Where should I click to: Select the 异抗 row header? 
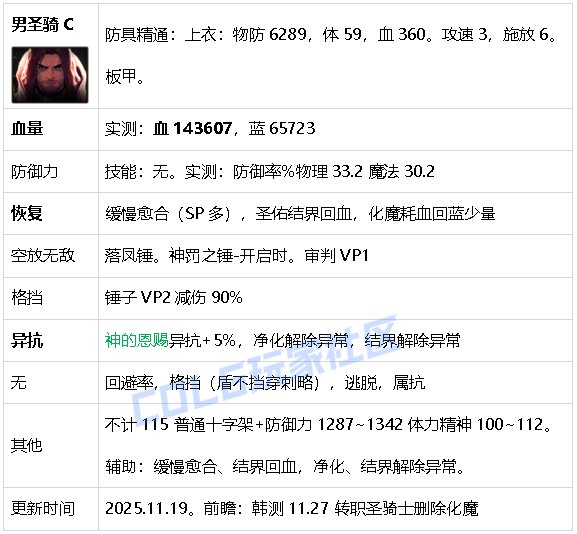(x=27, y=340)
